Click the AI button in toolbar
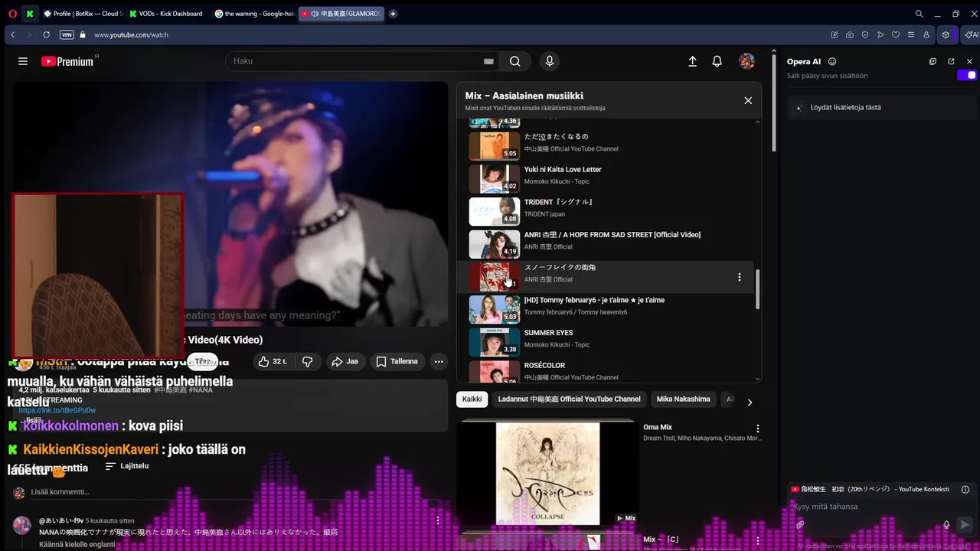Screen dimensions: 980x551 [x=971, y=34]
